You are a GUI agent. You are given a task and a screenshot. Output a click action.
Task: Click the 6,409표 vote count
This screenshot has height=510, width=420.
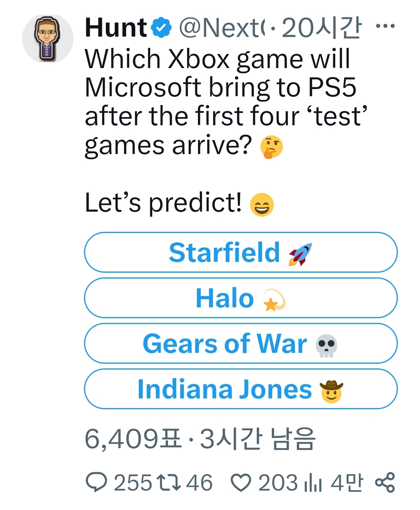coord(133,438)
